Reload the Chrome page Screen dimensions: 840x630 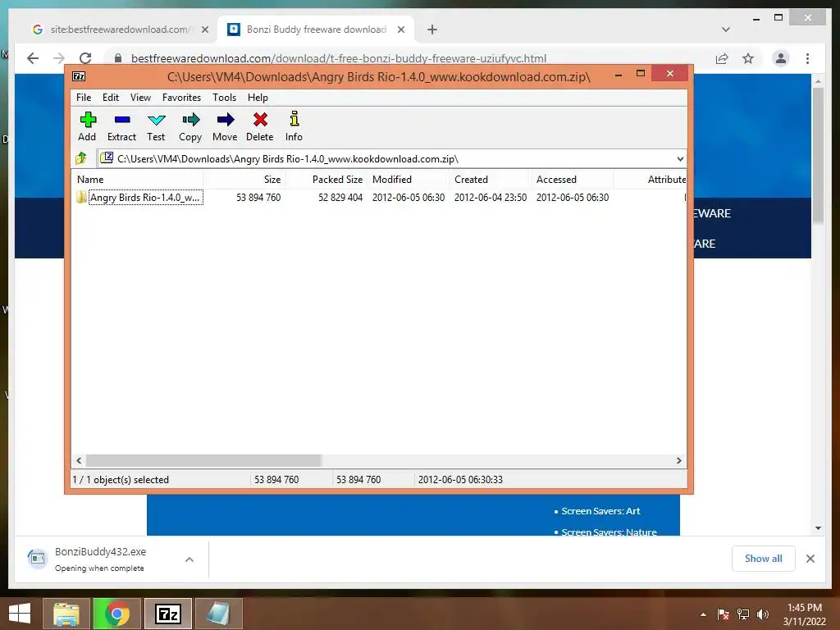click(x=85, y=58)
